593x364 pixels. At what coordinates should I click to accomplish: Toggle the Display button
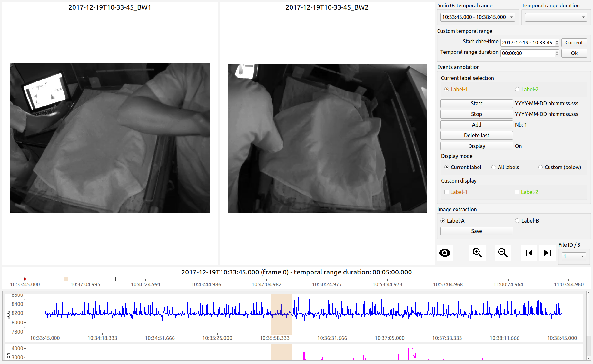point(477,146)
